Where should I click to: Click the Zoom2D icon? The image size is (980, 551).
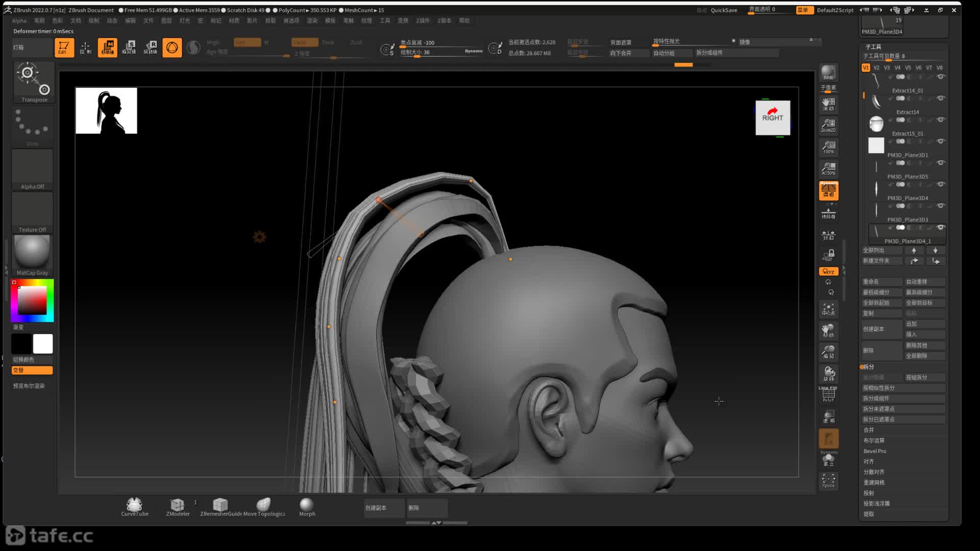[828, 126]
